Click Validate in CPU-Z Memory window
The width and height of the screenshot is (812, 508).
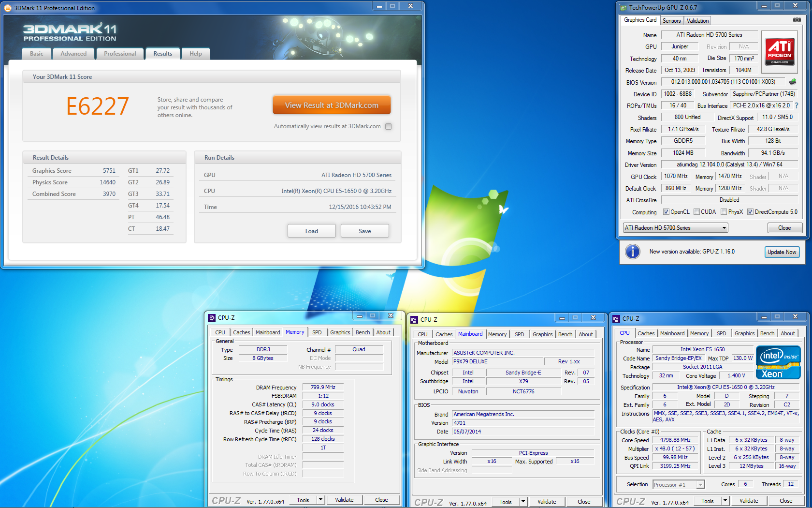[x=344, y=500]
